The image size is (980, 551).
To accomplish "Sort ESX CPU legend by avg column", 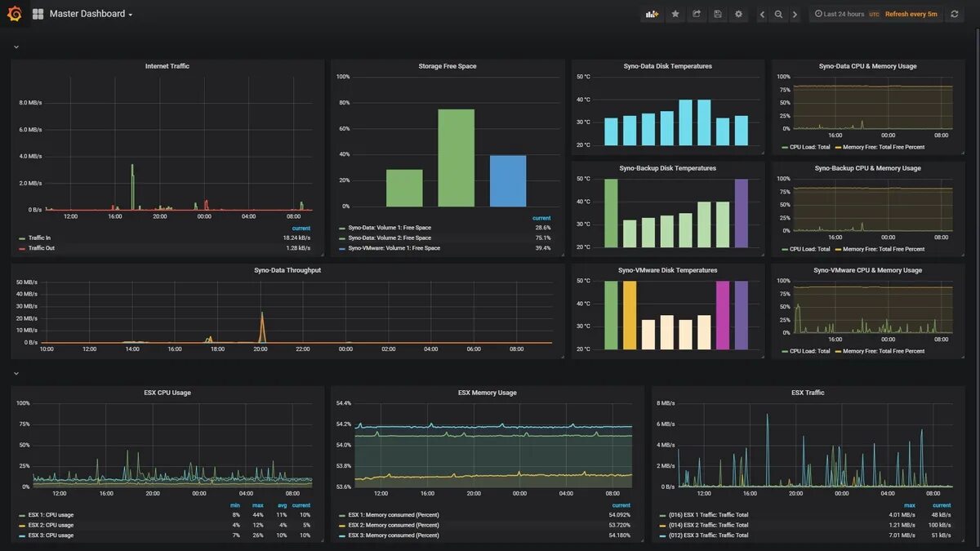I will click(282, 505).
